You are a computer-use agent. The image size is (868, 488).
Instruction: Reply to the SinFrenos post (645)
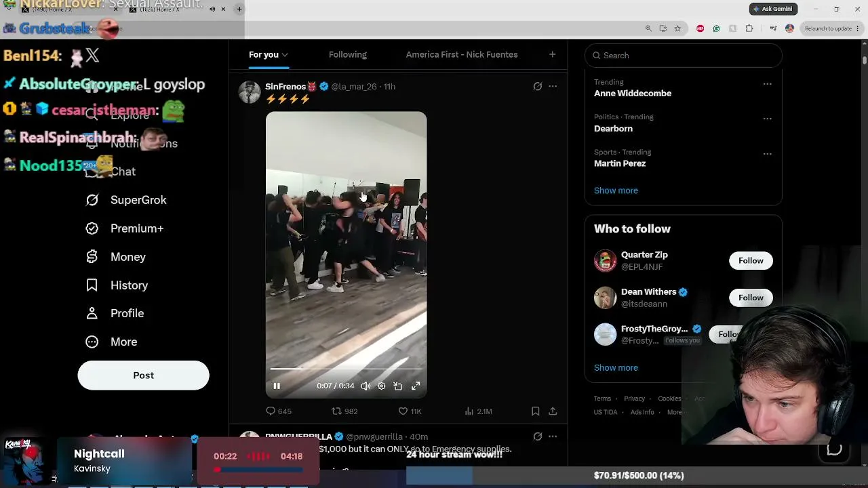(279, 411)
